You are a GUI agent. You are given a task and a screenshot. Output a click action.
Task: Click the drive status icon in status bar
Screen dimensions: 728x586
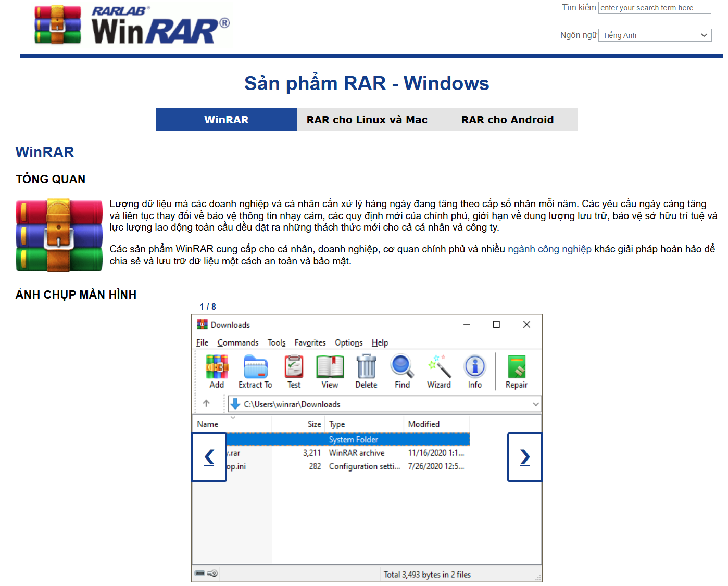pos(200,574)
